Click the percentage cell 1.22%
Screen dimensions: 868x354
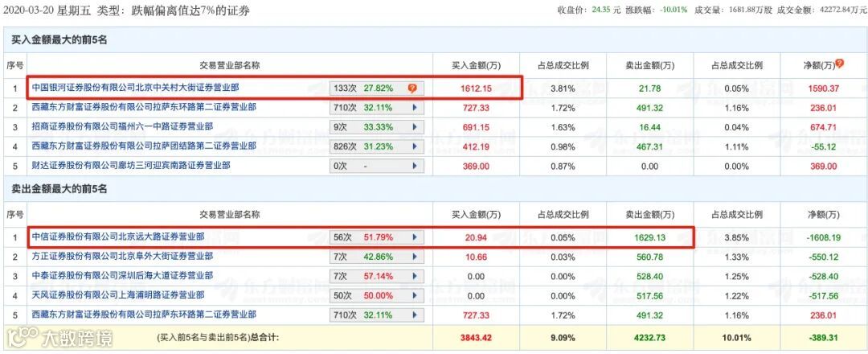(x=737, y=296)
